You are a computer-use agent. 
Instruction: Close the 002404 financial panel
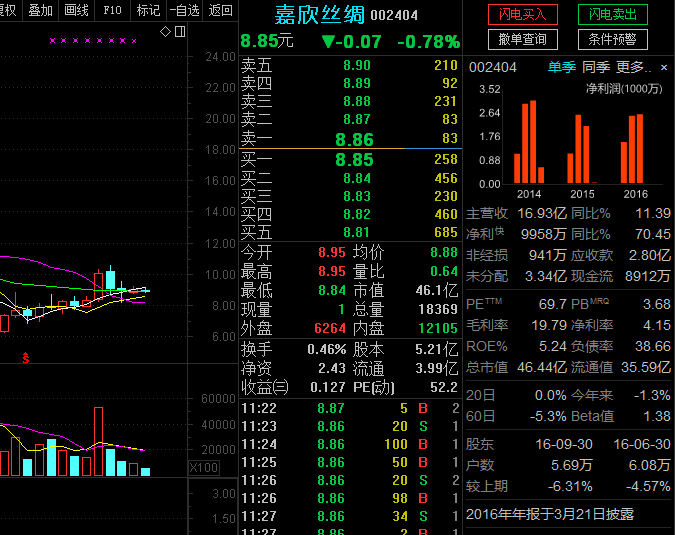coord(664,67)
